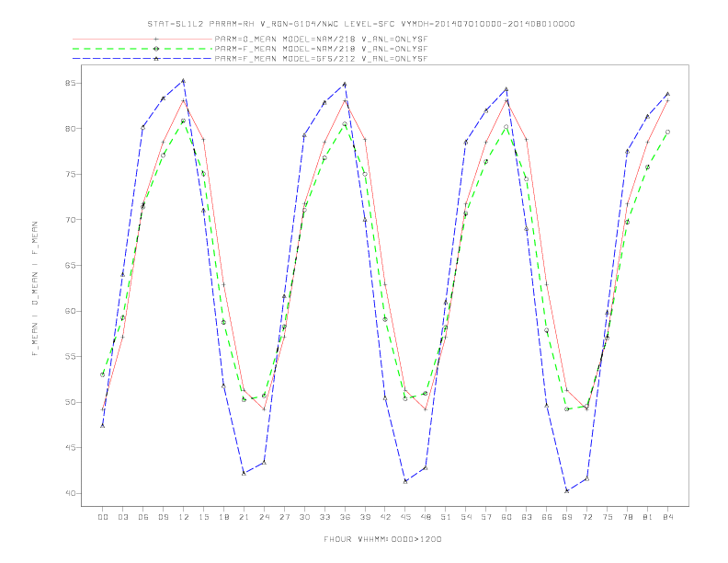Click x-axis forecast hour label 36
This screenshot has width=728, height=563.
pos(345,517)
